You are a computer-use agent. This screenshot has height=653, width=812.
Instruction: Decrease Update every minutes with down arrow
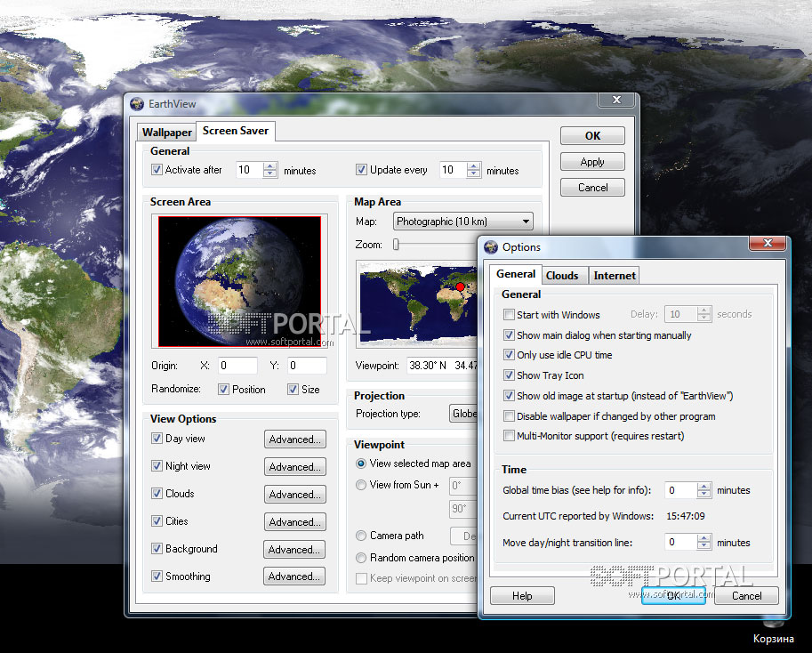tap(473, 173)
